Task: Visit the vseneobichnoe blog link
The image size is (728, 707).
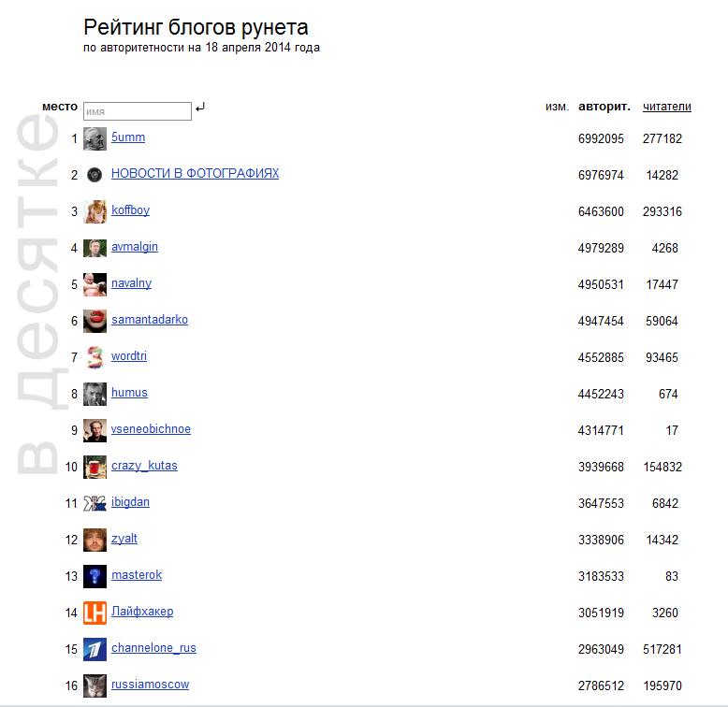Action: 151,429
